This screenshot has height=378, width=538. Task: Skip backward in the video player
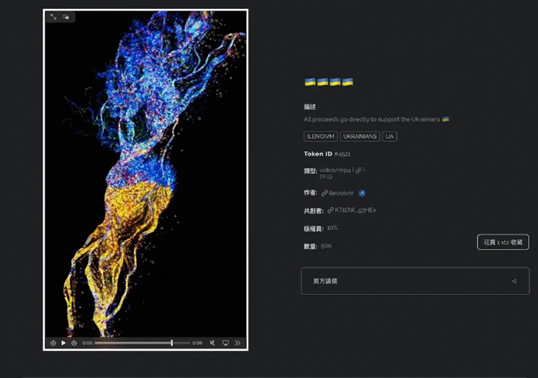coord(53,343)
